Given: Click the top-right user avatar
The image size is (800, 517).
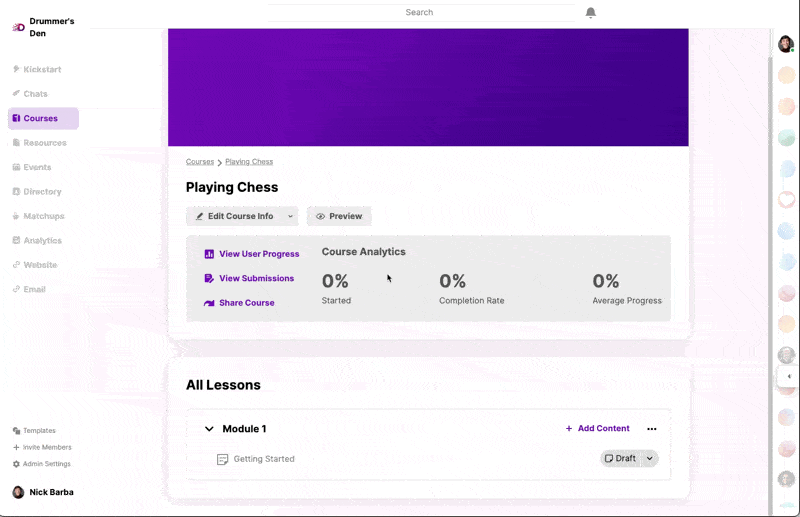Looking at the screenshot, I should tap(786, 44).
